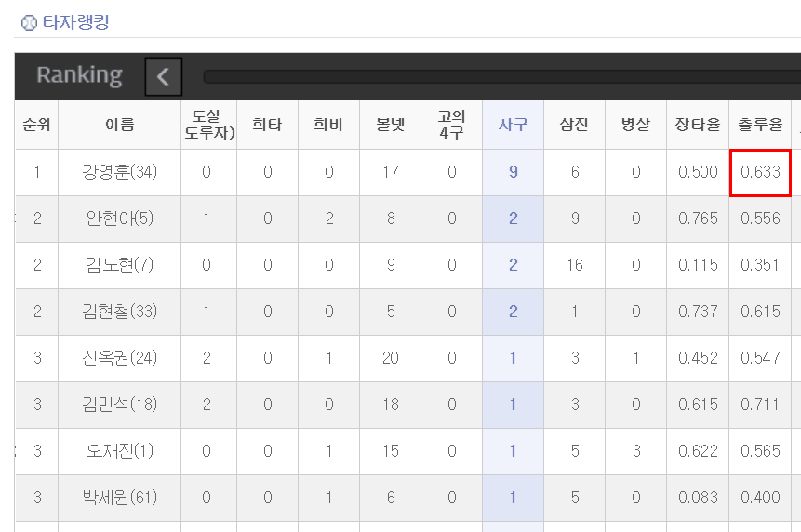This screenshot has height=532, width=801.
Task: Click 김민석's 출루율 value 0.711
Action: click(x=760, y=405)
